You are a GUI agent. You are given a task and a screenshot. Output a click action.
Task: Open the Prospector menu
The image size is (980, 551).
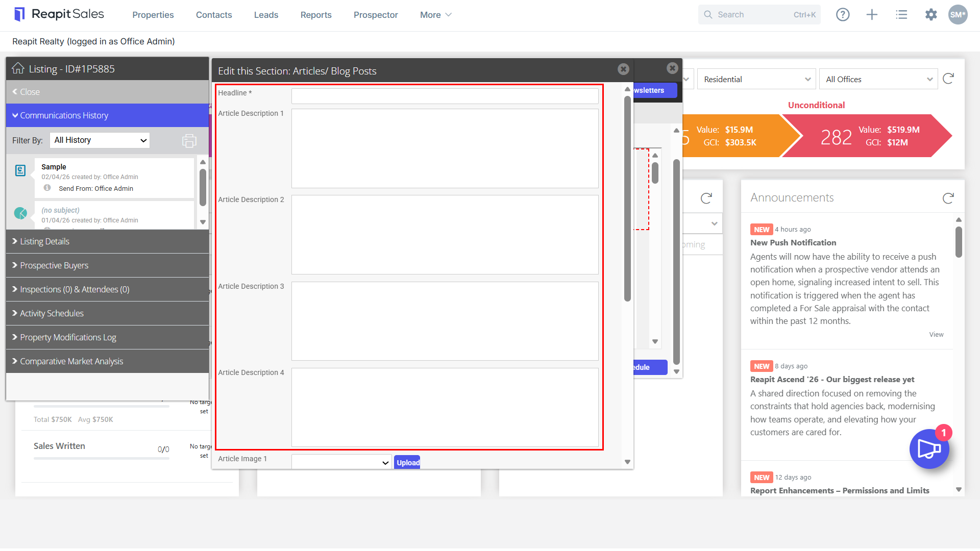tap(376, 15)
